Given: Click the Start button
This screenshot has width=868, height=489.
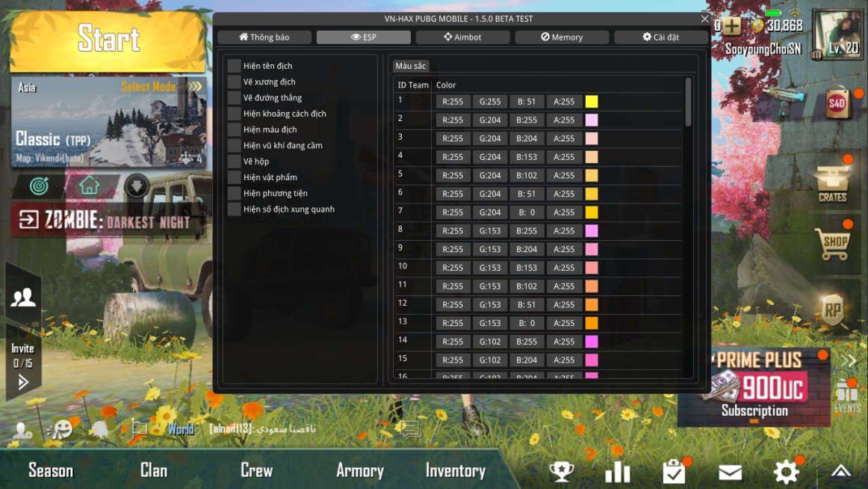Looking at the screenshot, I should tap(108, 40).
